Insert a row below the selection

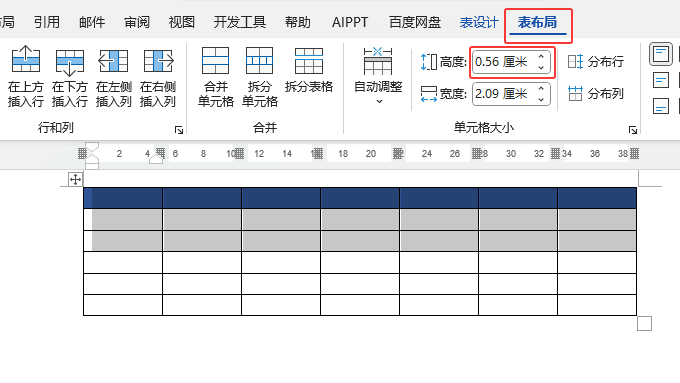click(x=69, y=76)
